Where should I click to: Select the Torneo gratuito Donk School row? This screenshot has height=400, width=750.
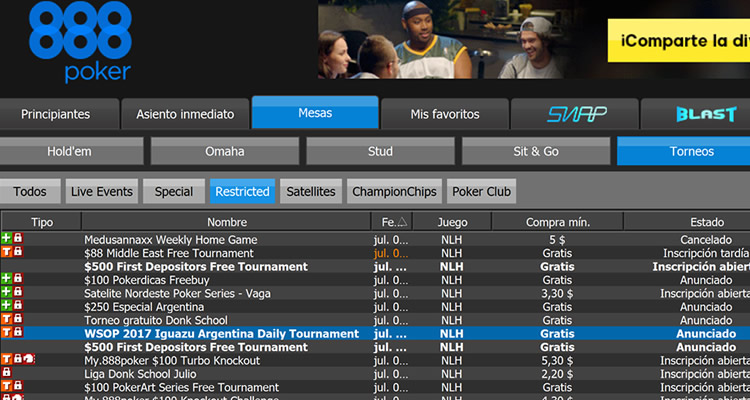click(375, 320)
